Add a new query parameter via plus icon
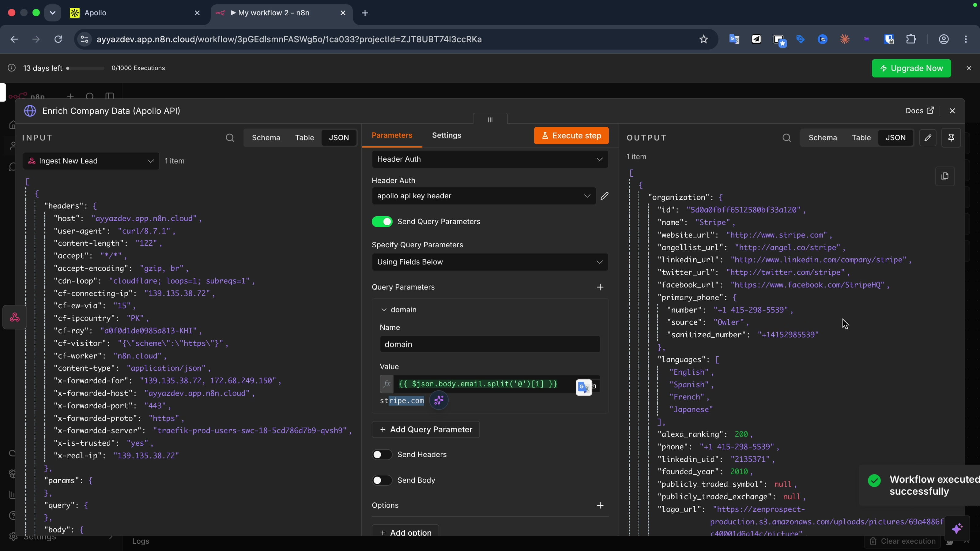980x551 pixels. tap(600, 287)
